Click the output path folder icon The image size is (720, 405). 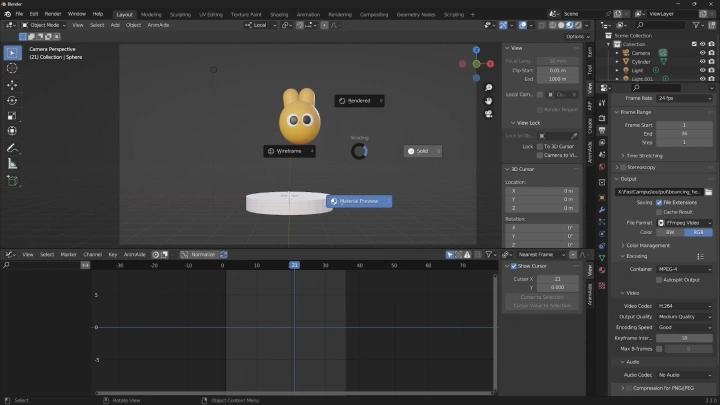click(x=709, y=192)
